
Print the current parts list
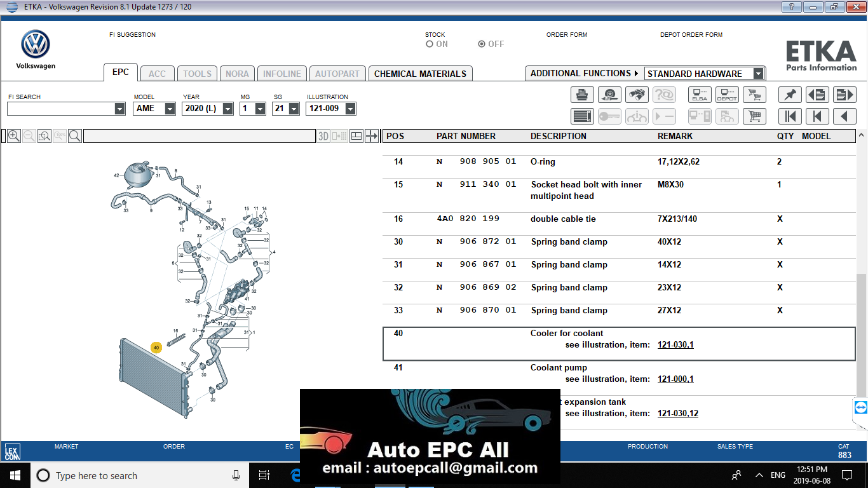point(581,94)
